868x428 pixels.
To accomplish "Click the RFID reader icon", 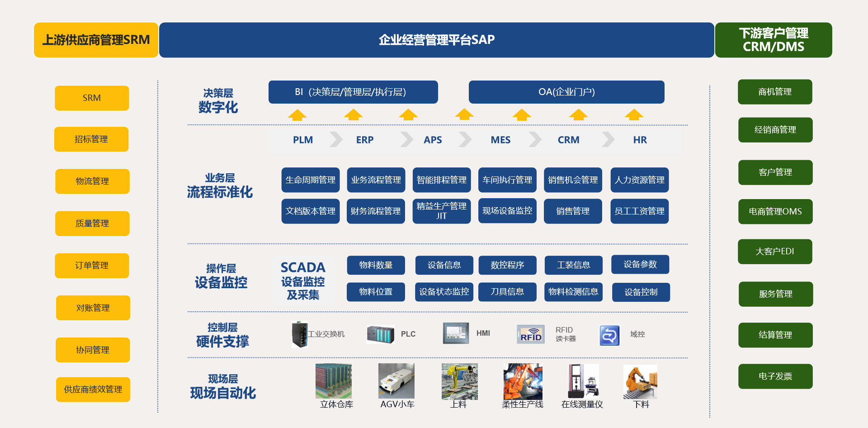I will click(x=531, y=334).
